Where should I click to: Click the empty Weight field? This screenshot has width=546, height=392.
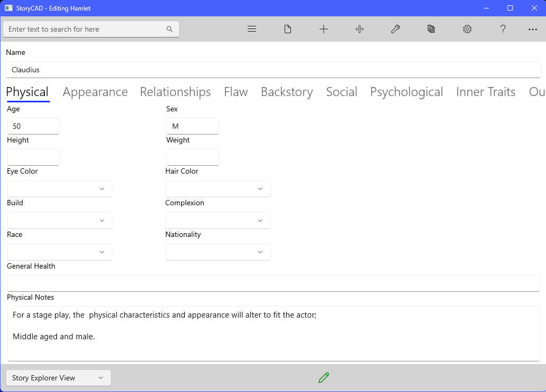click(193, 157)
